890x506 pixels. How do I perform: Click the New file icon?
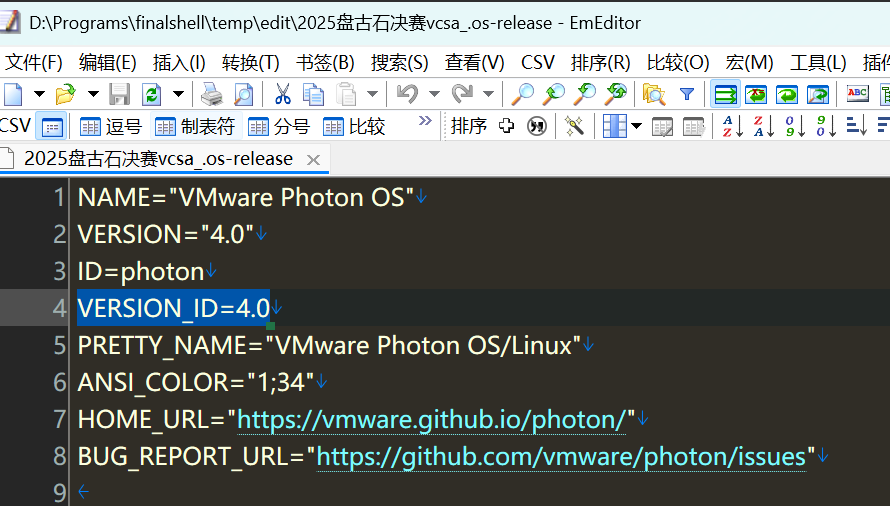coord(12,94)
